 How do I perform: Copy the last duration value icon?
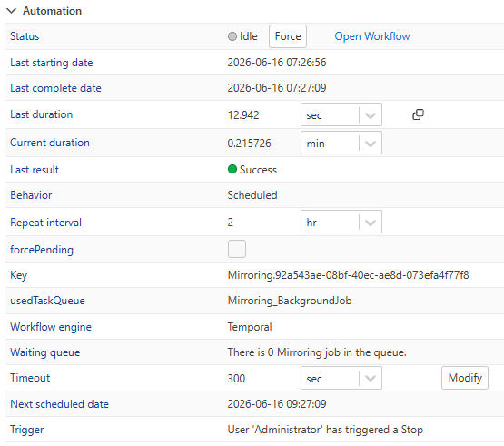coord(418,114)
